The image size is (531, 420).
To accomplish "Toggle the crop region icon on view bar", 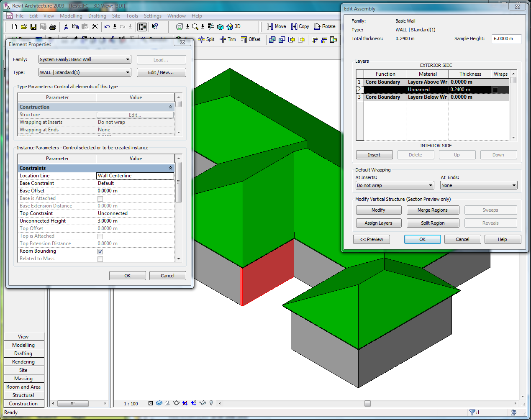I will (x=185, y=403).
